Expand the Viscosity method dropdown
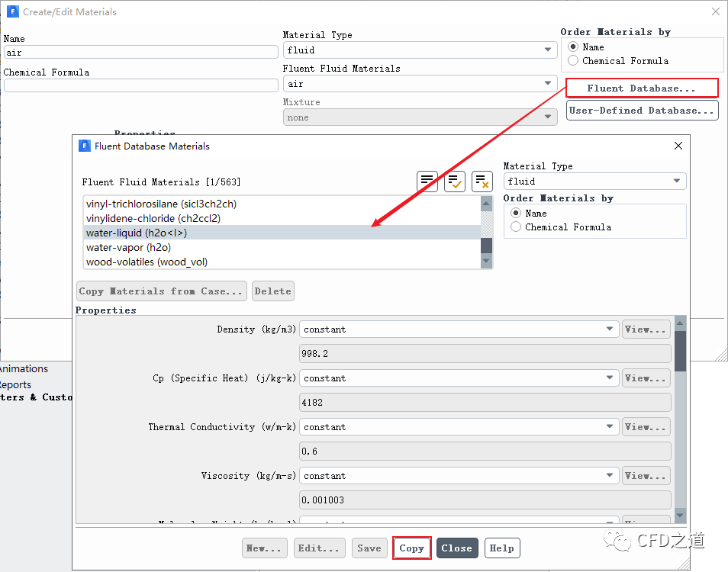The height and width of the screenshot is (572, 728). [x=459, y=476]
